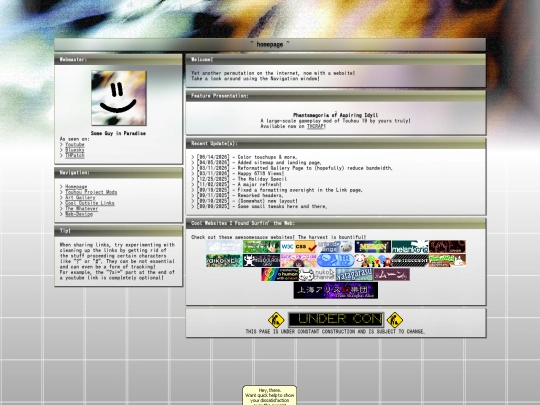Click the 'Recent Update(s):' panel header

pyautogui.click(x=336, y=144)
